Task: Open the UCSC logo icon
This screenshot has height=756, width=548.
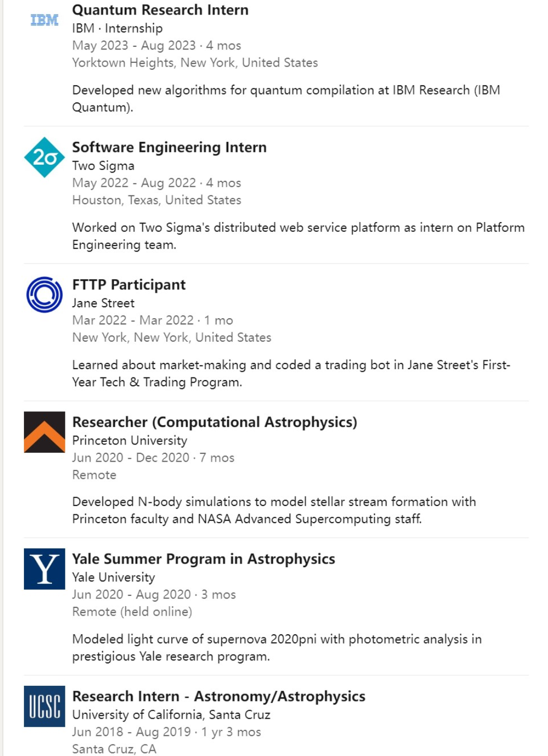Action: point(44,706)
